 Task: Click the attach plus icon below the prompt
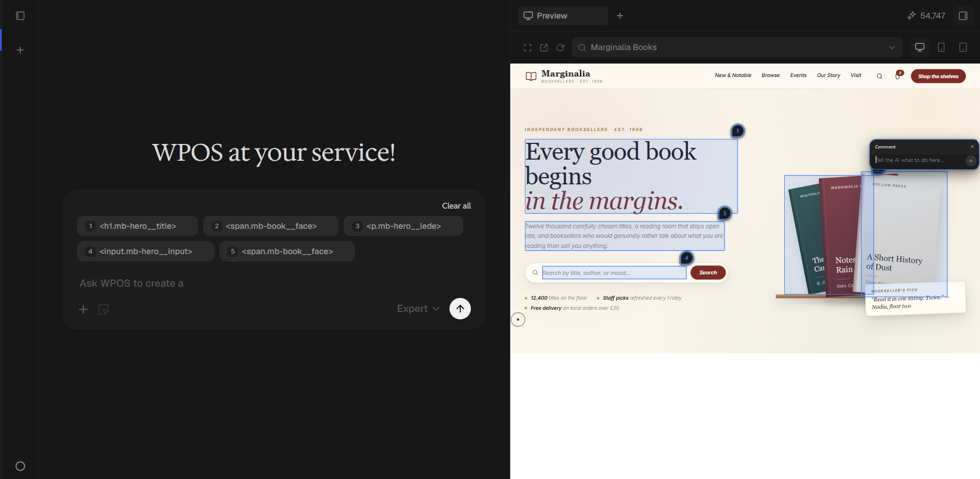[83, 309]
